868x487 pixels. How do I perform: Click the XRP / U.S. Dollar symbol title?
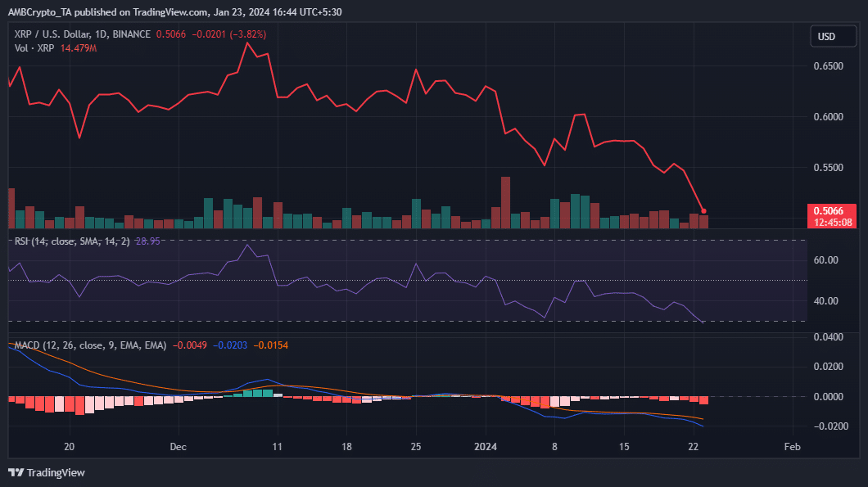[83, 34]
